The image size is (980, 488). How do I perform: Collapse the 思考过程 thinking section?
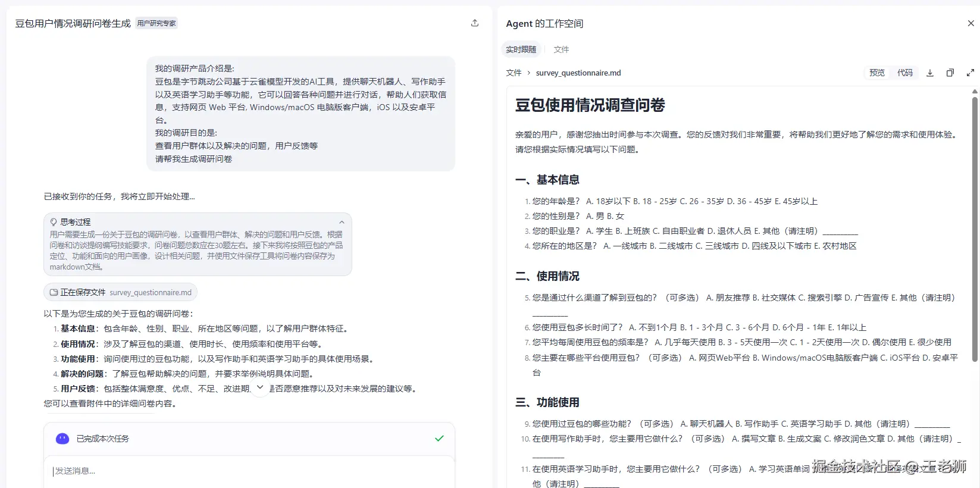tap(342, 222)
